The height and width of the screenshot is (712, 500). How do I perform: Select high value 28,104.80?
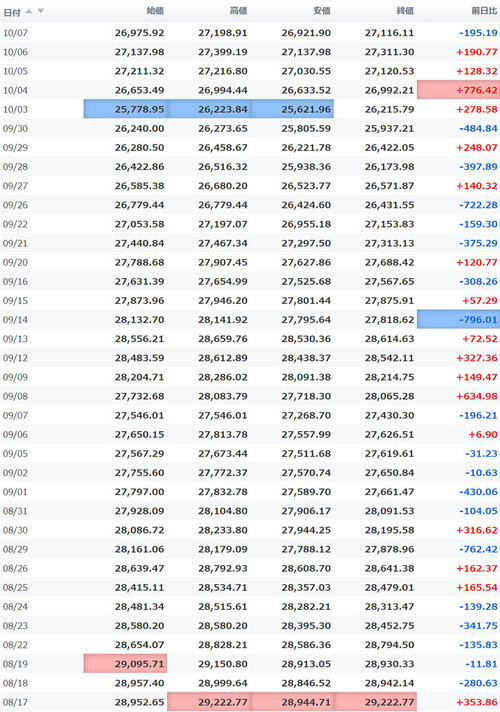tap(223, 511)
